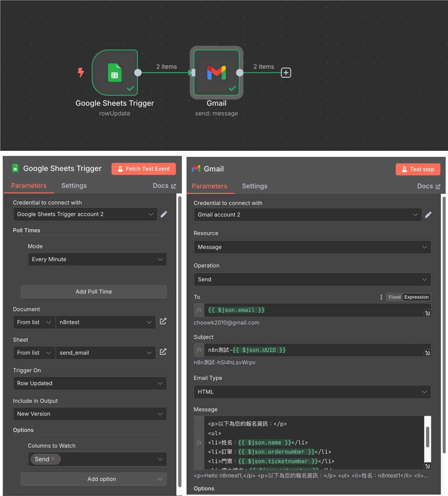The width and height of the screenshot is (448, 496).
Task: Open the Operation Send dropdown
Action: tap(312, 279)
